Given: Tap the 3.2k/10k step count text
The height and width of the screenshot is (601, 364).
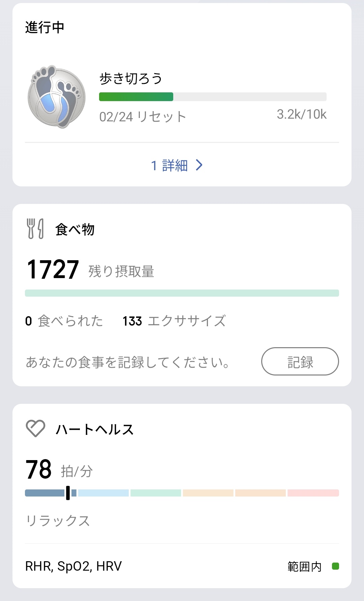Looking at the screenshot, I should [301, 114].
